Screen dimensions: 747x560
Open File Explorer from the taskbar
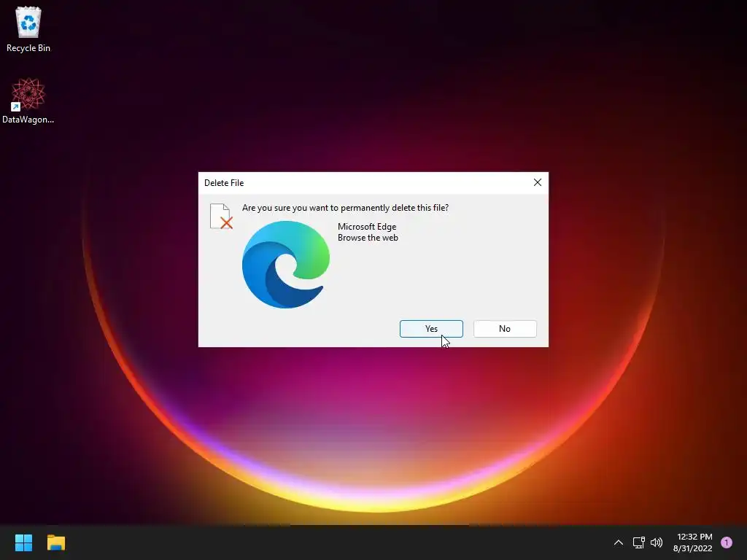[56, 542]
